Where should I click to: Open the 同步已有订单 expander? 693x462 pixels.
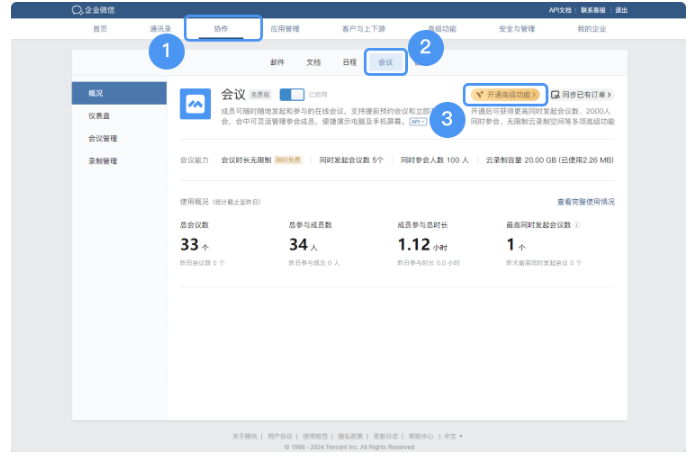(x=582, y=94)
